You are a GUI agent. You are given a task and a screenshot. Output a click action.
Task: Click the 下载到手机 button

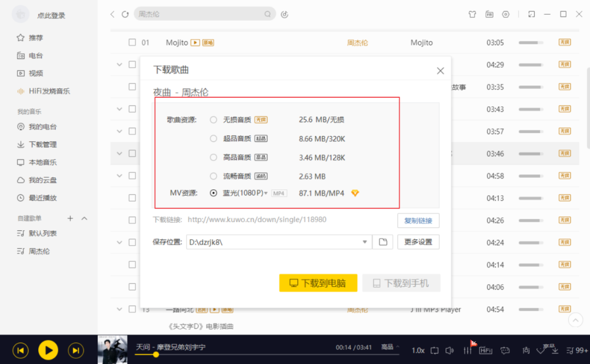click(401, 283)
